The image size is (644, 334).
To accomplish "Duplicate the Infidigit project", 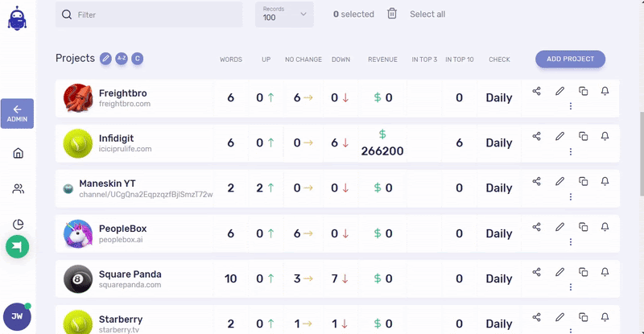I will [x=583, y=136].
